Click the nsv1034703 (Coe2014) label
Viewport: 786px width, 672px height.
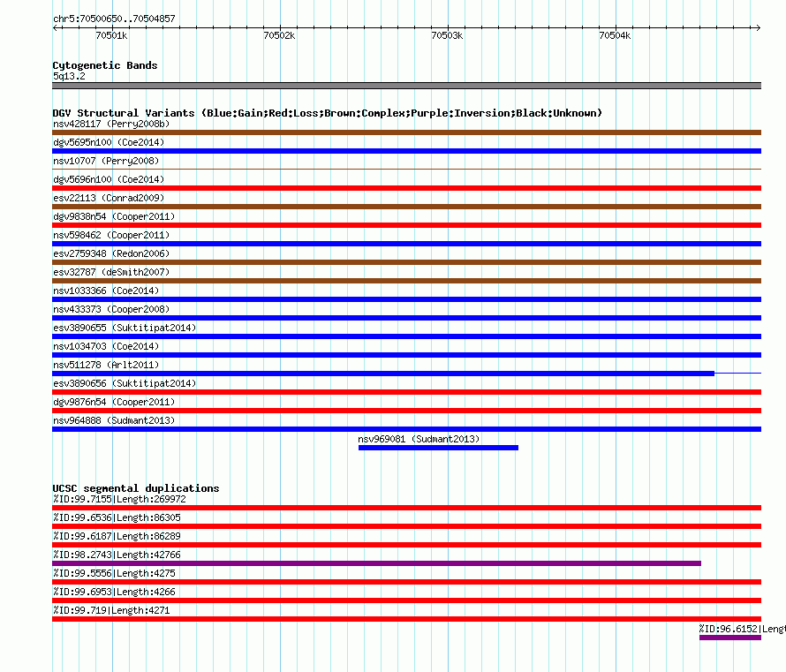coord(106,346)
